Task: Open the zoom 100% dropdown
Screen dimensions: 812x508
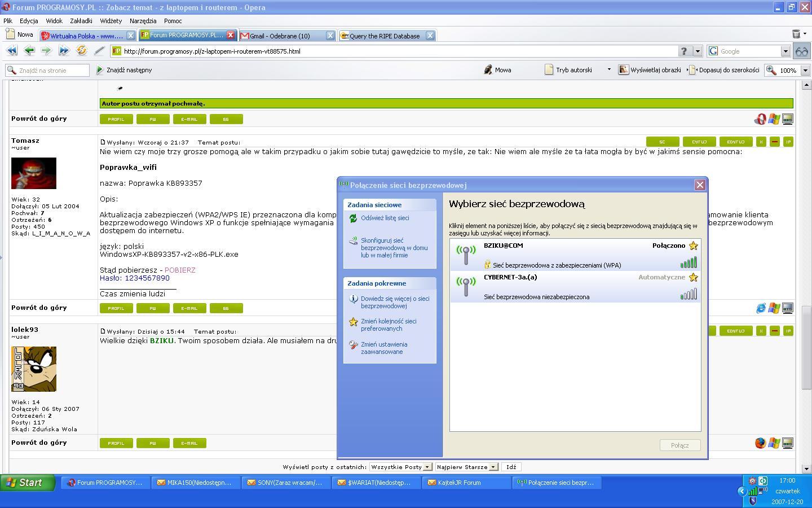Action: click(x=805, y=71)
